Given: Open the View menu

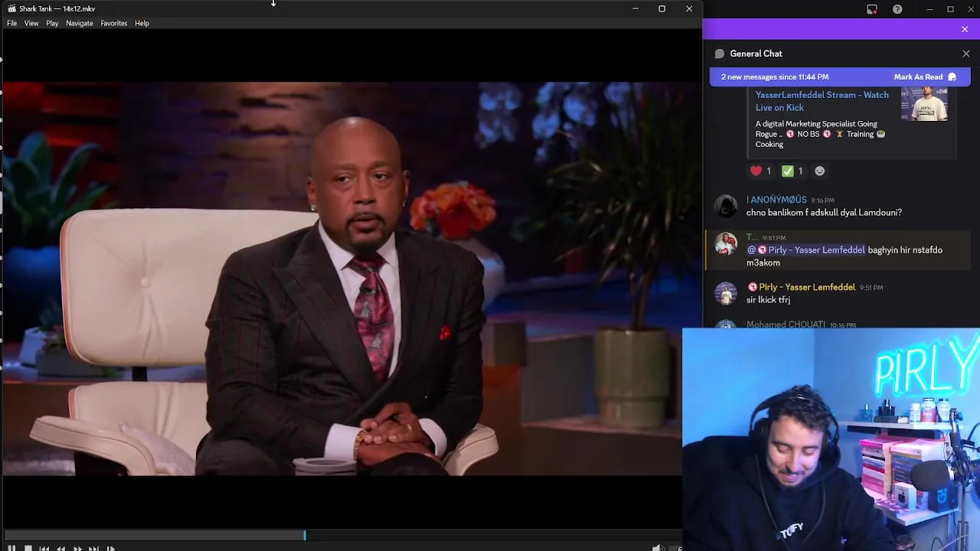Looking at the screenshot, I should click(x=31, y=23).
